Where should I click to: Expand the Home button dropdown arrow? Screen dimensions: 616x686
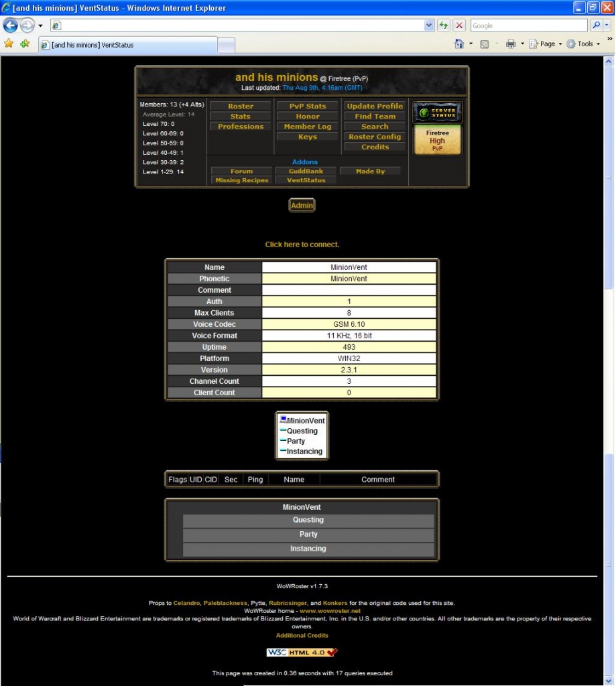coord(471,44)
